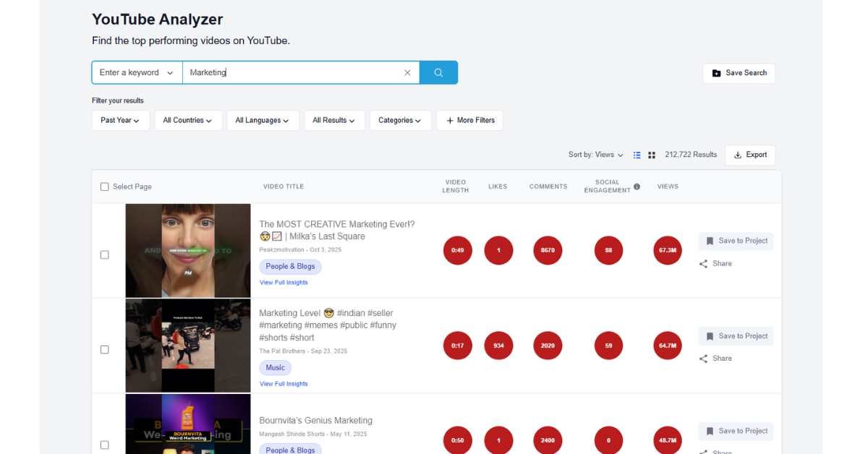Open View Full Insights for Milka video
The width and height of the screenshot is (868, 454).
pyautogui.click(x=284, y=283)
